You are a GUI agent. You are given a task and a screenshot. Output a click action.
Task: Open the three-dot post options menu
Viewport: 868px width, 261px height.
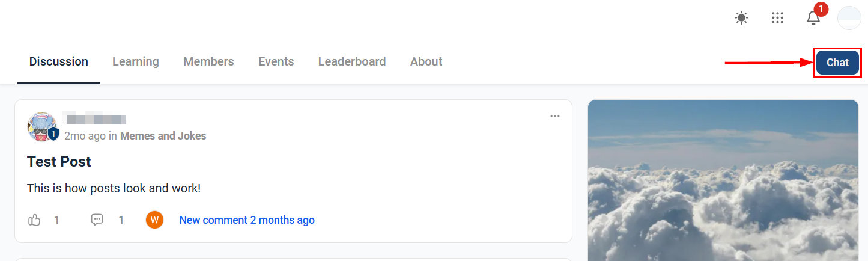[x=555, y=116]
